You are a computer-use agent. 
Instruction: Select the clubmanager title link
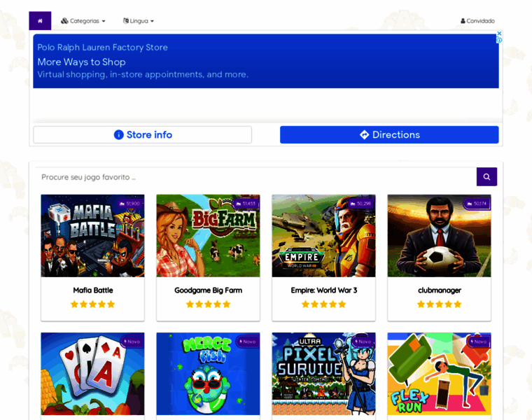[x=440, y=290]
